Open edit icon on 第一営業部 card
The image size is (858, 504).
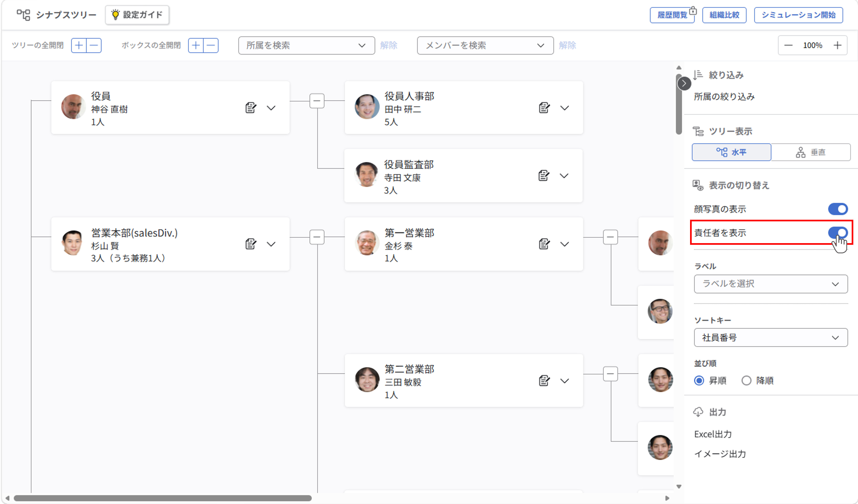tap(544, 244)
